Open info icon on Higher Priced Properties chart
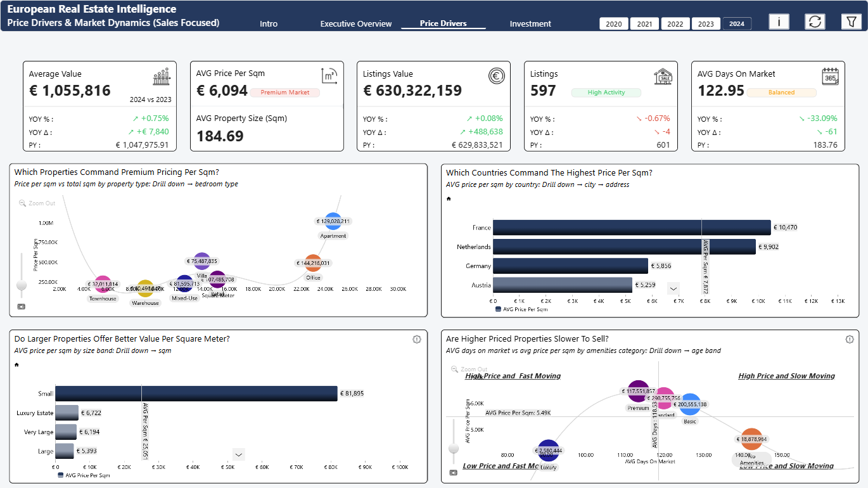The height and width of the screenshot is (488, 868). coord(850,339)
